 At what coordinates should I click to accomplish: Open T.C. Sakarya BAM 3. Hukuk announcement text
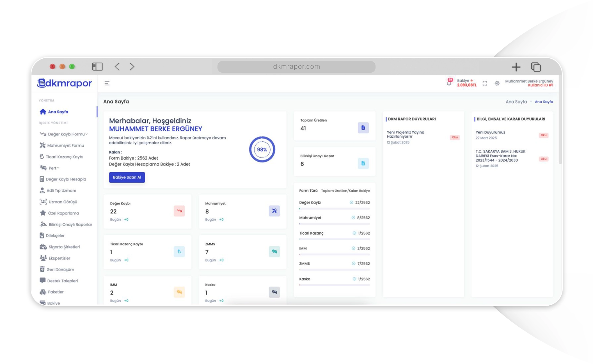[500, 156]
